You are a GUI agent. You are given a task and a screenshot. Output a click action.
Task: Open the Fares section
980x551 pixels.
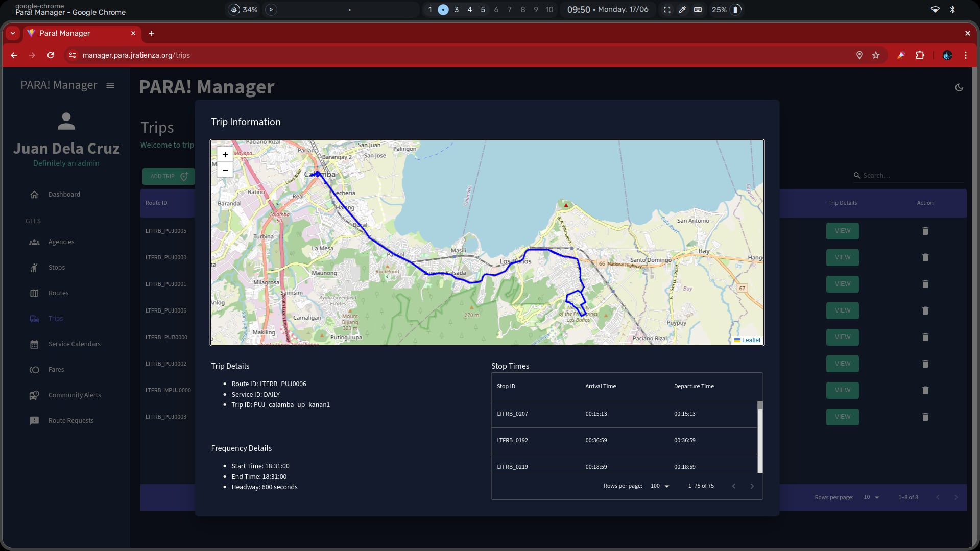click(56, 370)
